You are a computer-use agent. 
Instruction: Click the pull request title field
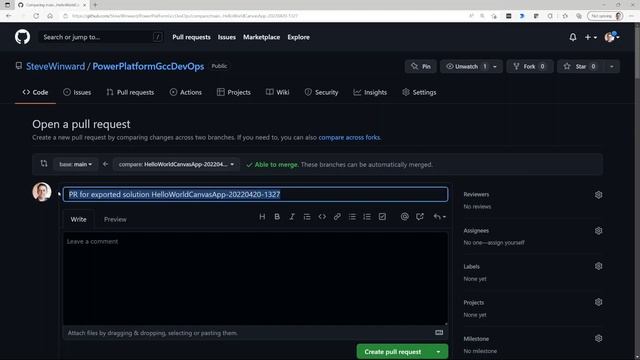tap(256, 194)
